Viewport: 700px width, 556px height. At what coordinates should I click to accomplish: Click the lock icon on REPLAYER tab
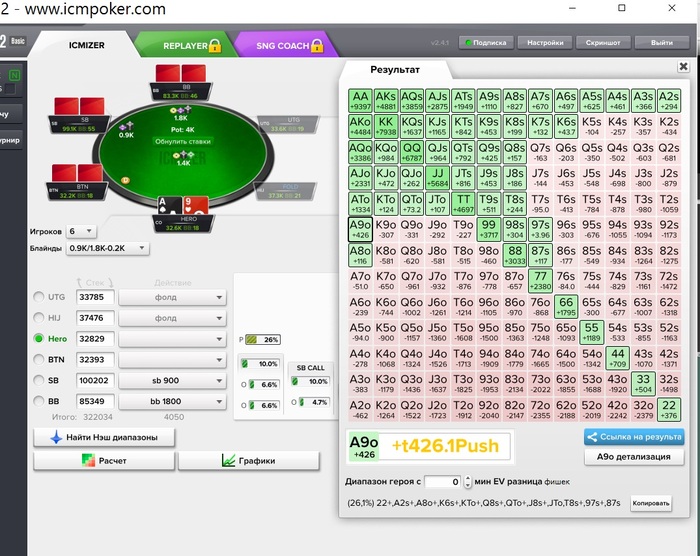tap(215, 45)
